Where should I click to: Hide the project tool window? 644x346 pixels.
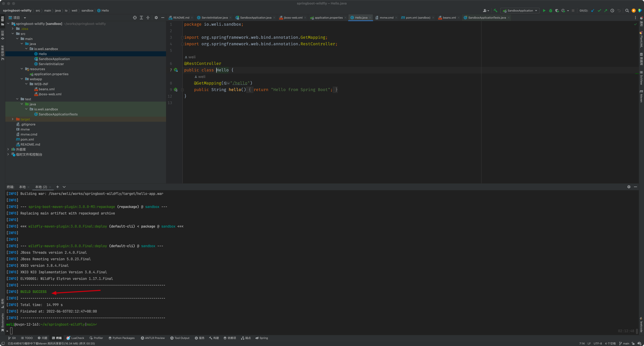click(163, 18)
